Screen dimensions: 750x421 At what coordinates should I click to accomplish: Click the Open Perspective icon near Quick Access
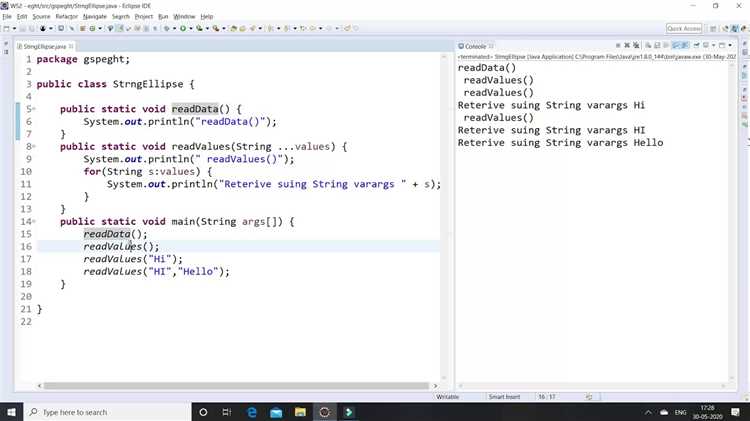tap(713, 29)
